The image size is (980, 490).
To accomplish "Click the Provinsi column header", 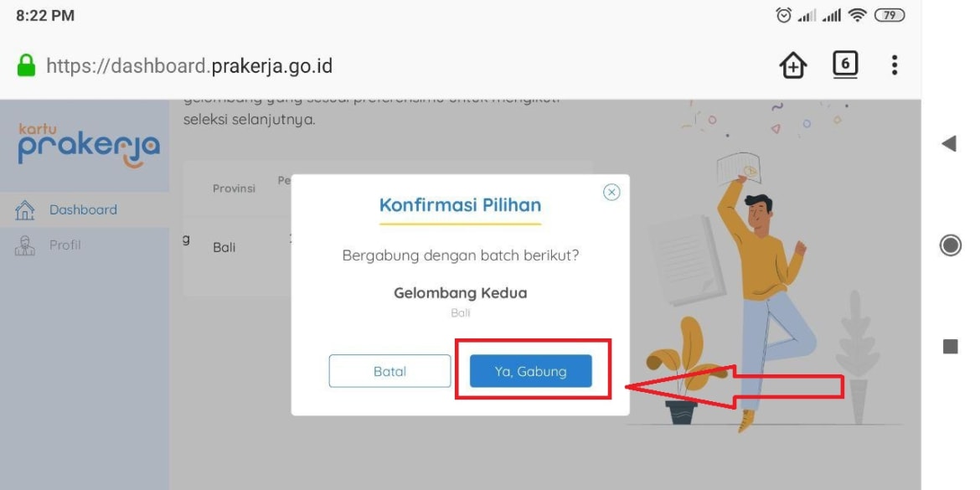I will click(234, 188).
